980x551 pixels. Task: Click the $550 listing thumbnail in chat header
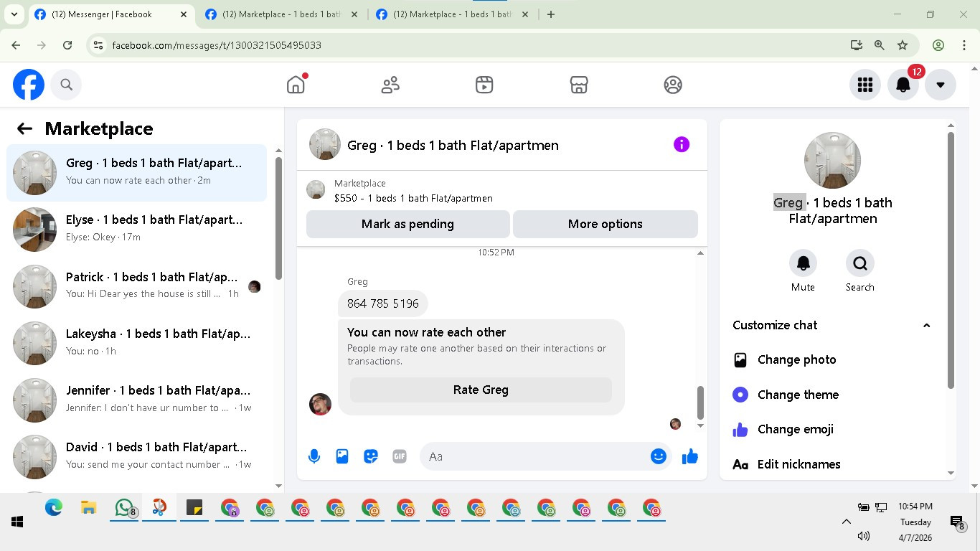click(316, 189)
